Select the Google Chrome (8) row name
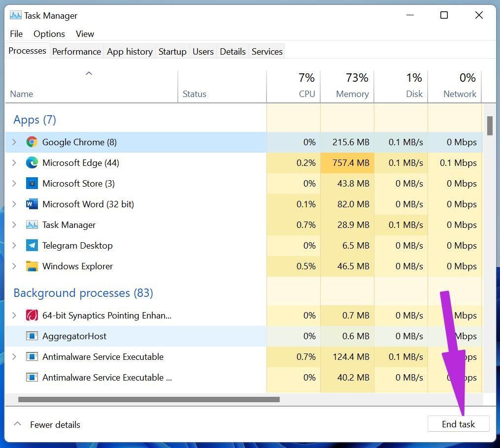The height and width of the screenshot is (448, 500). click(x=79, y=142)
